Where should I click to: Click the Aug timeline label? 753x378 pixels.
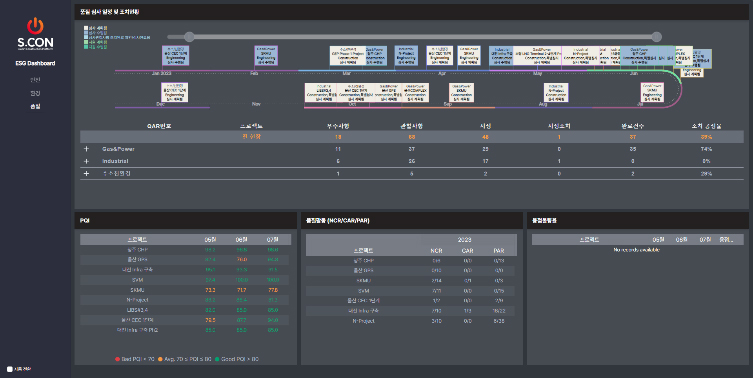point(543,104)
